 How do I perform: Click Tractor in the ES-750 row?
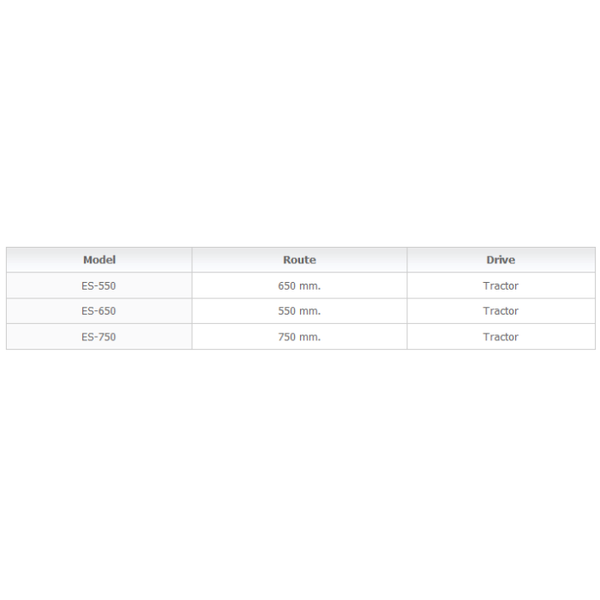click(x=501, y=337)
